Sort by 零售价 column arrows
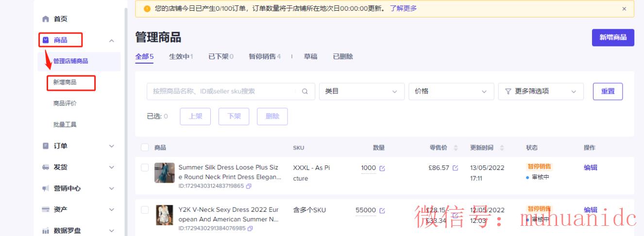Screen dimensions: 644x236 456,148
